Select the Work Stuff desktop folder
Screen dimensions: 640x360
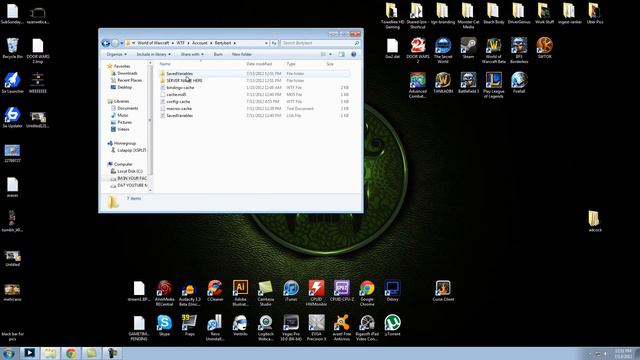pyautogui.click(x=544, y=13)
